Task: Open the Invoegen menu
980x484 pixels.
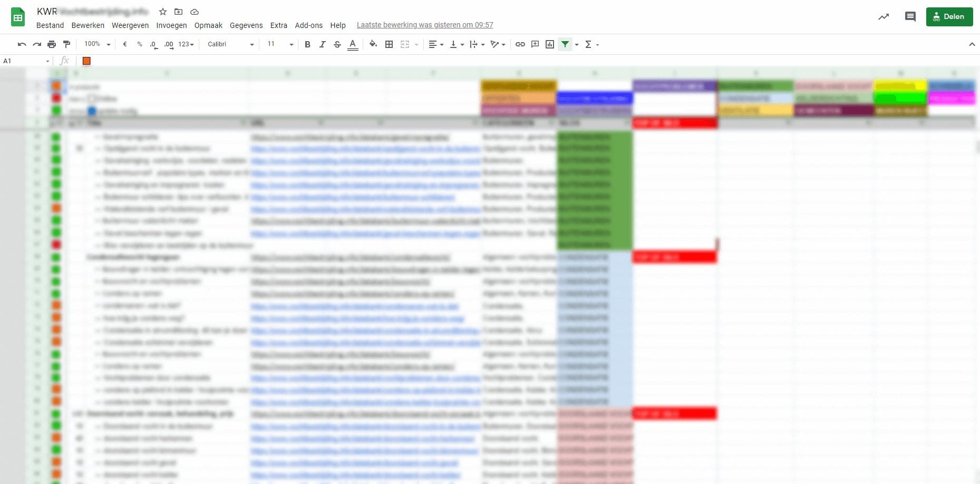Action: 171,25
